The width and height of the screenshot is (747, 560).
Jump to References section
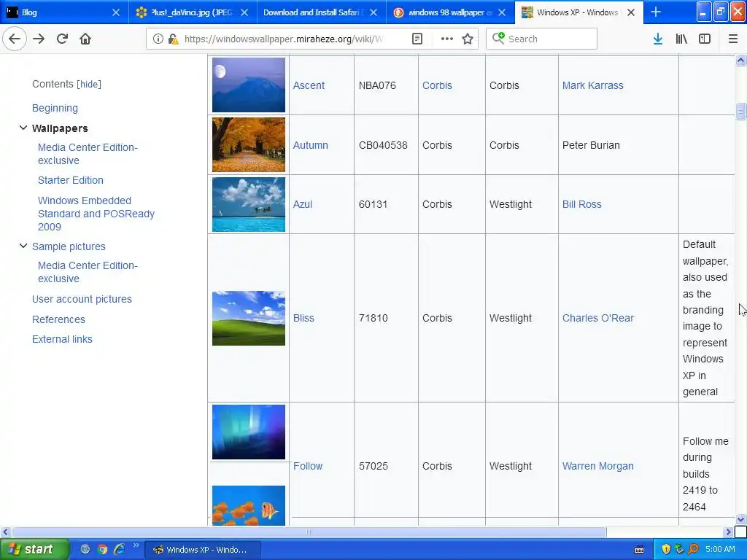(58, 319)
